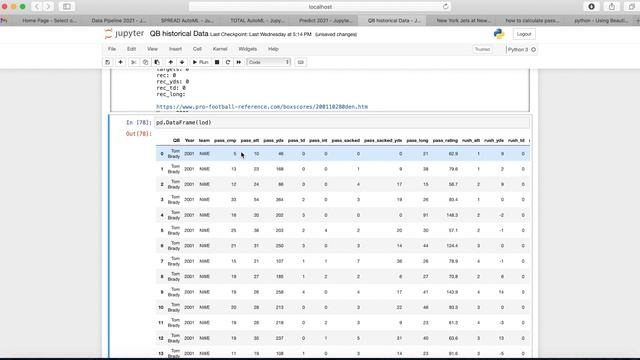This screenshot has width=640, height=360.
Task: Open the cell type Code dropdown
Action: [x=269, y=62]
